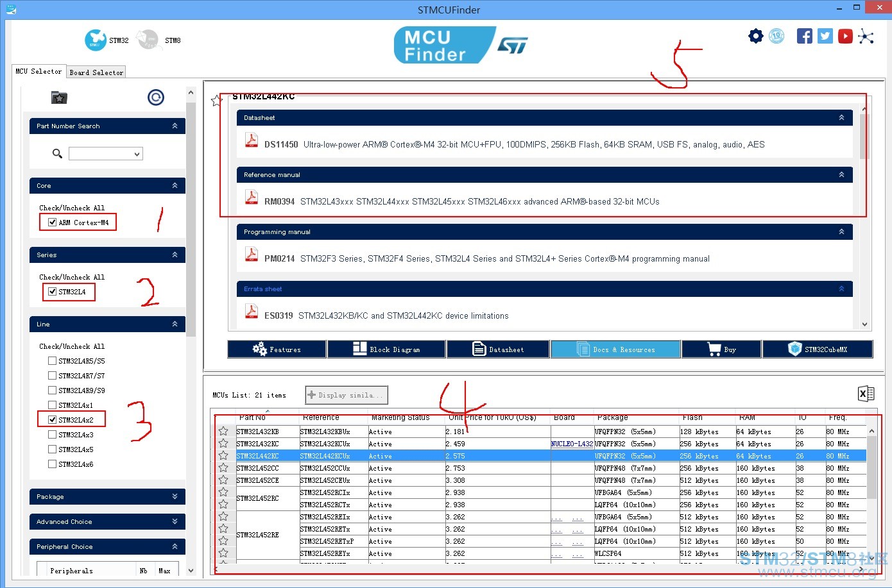This screenshot has width=892, height=588.
Task: Click Check/Uncheck All under Series
Action: tap(72, 277)
